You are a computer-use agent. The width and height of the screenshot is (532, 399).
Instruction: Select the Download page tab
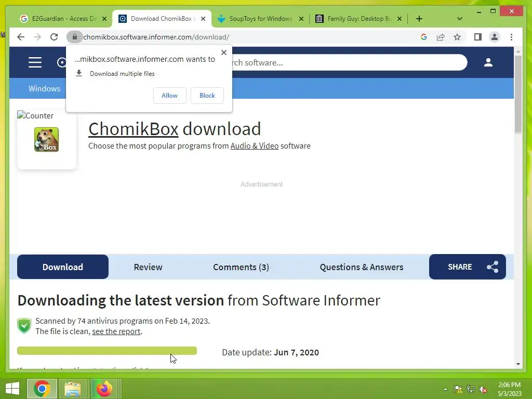(x=63, y=267)
